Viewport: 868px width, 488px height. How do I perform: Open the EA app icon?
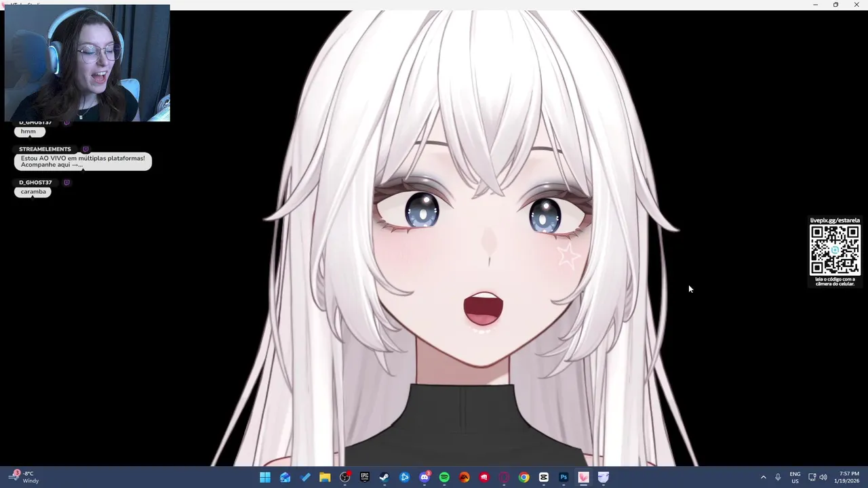point(465,477)
